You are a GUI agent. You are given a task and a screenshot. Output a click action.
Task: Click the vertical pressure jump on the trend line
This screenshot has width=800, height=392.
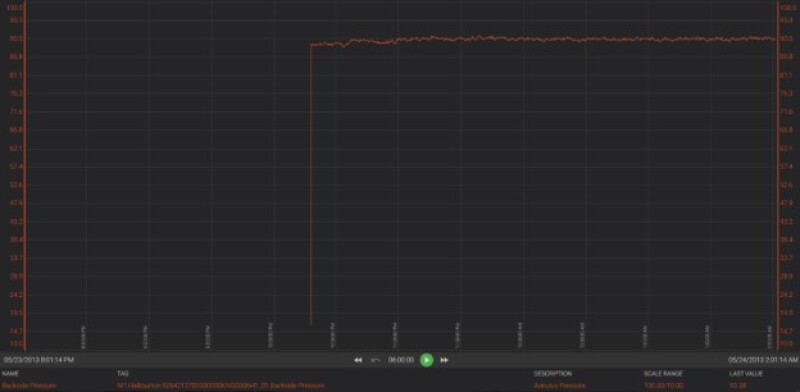311,185
